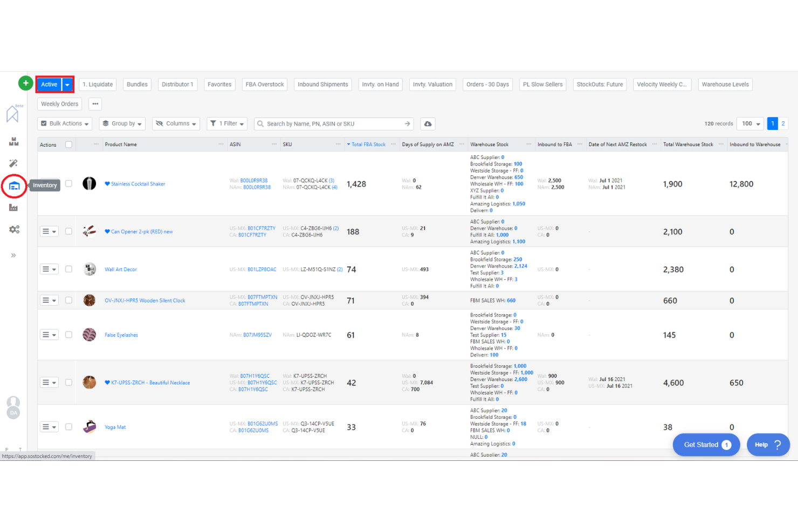Switch to the FBA Overstock tab
Viewport: 798px width, 532px height.
coord(264,84)
